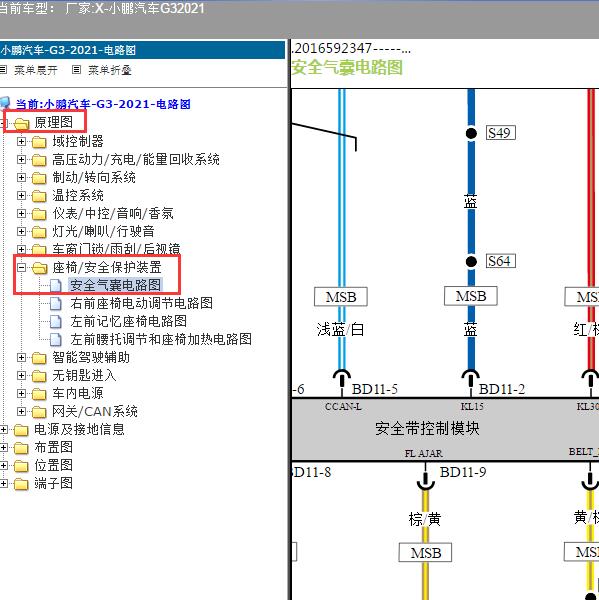Expand the 布置图 node
The height and width of the screenshot is (600, 599).
3,447
